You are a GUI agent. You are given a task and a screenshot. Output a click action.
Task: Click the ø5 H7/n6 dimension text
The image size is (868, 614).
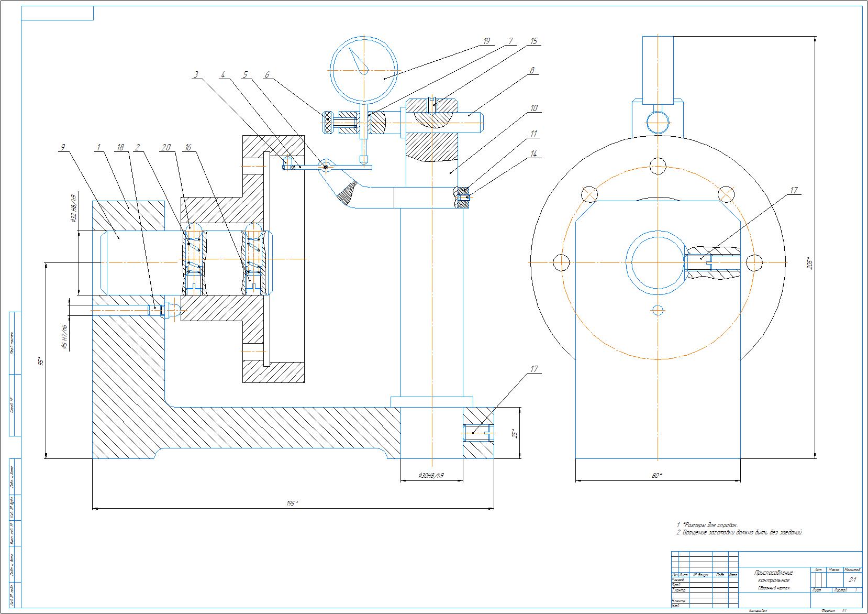[64, 337]
